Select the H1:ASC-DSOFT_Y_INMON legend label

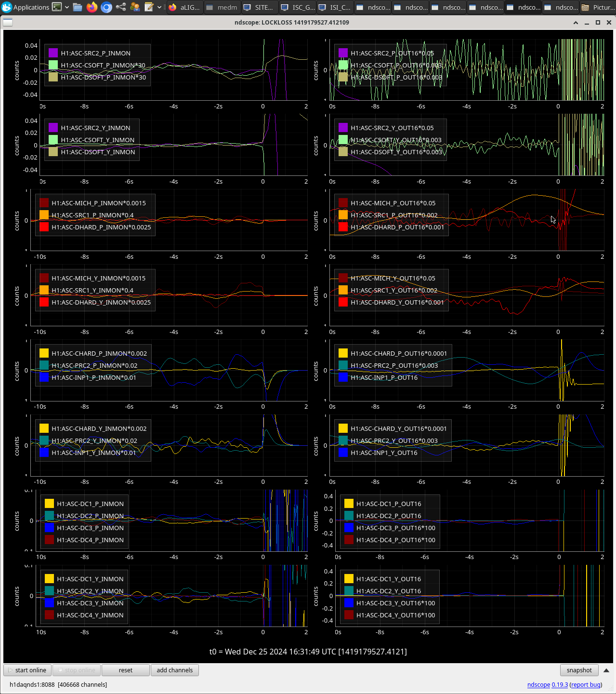coord(98,152)
